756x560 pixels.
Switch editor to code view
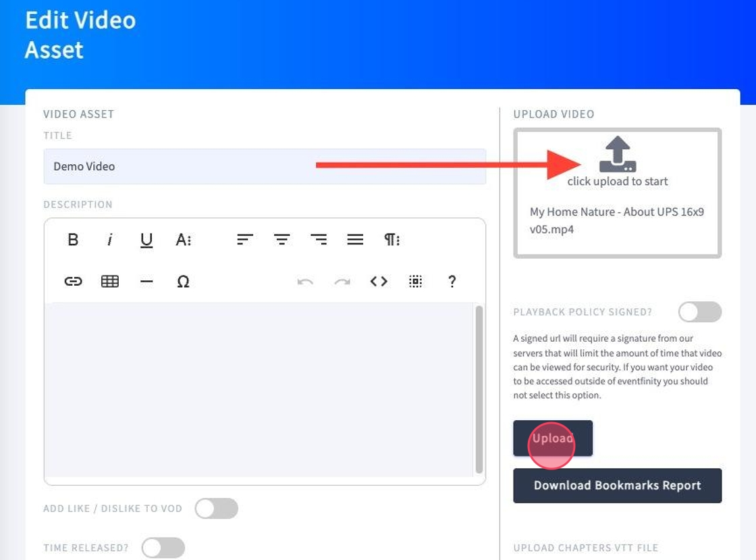point(379,281)
